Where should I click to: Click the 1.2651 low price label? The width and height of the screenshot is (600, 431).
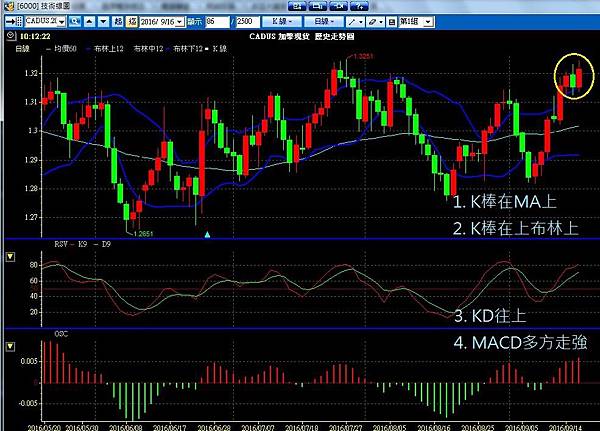pyautogui.click(x=143, y=233)
